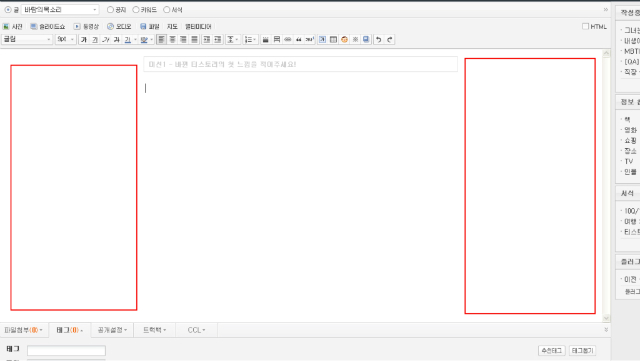
Task: Select the 글 post type radio
Action: click(8, 9)
